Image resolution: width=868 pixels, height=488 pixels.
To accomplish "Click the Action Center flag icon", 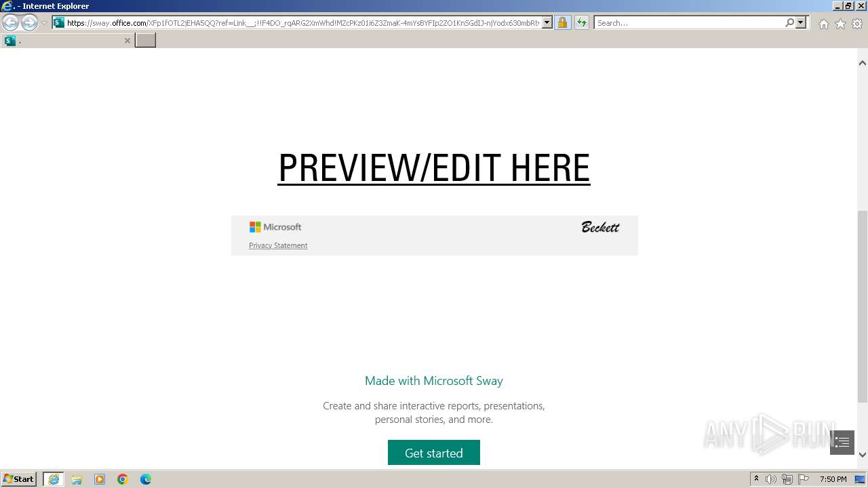I will [x=804, y=479].
